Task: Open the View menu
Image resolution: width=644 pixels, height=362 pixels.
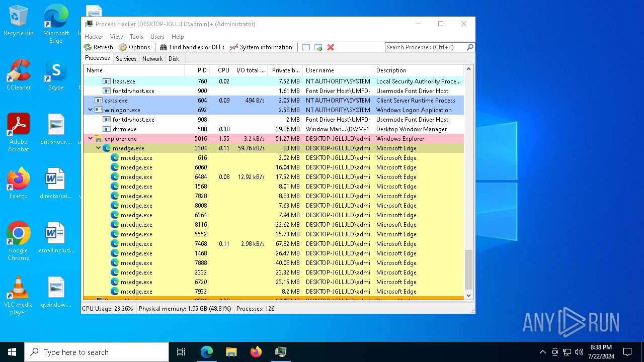Action: point(116,37)
